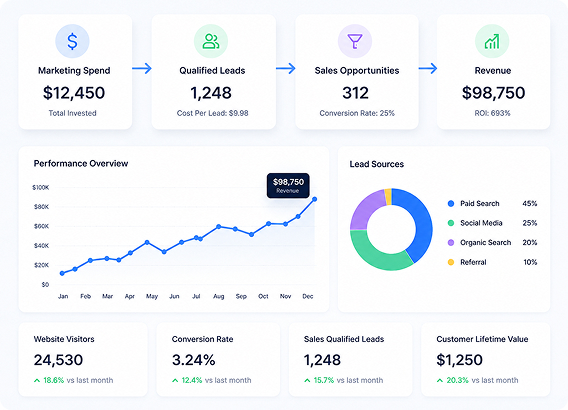Click the green Social Media donut segment
This screenshot has width=568, height=410.
377,255
